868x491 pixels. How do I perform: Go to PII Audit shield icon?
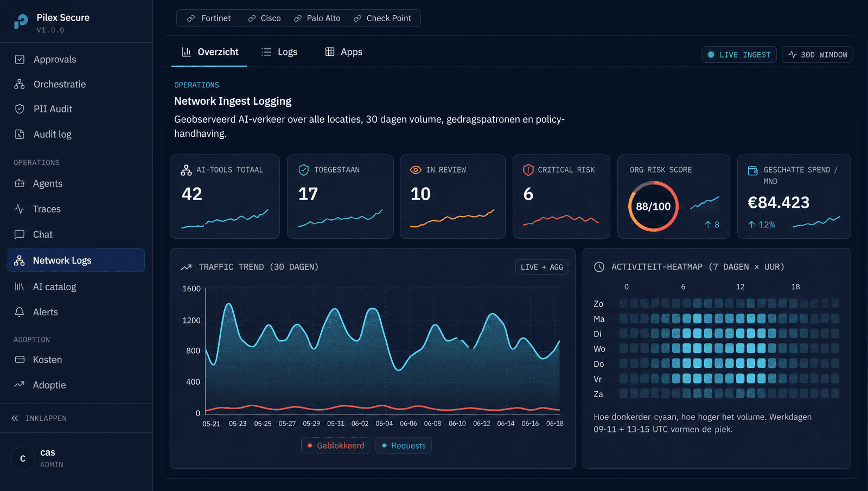[20, 109]
